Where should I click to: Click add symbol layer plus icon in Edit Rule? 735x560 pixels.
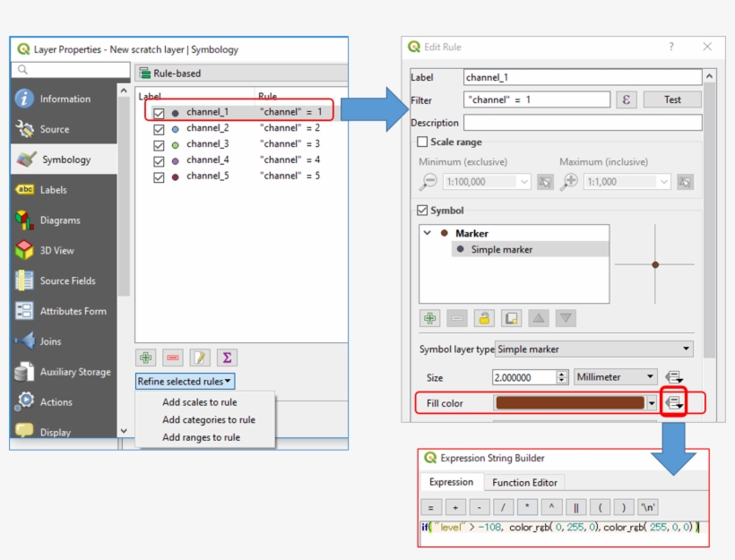(x=429, y=318)
